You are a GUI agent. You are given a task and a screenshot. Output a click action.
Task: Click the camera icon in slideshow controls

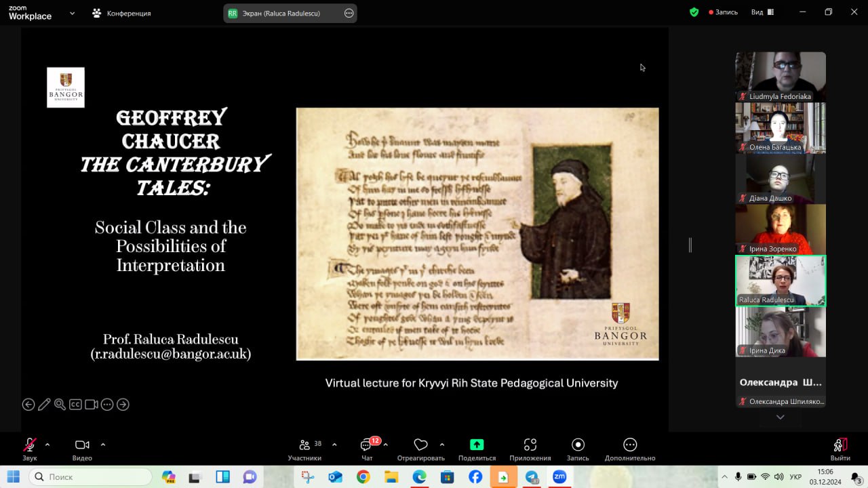pos(91,405)
